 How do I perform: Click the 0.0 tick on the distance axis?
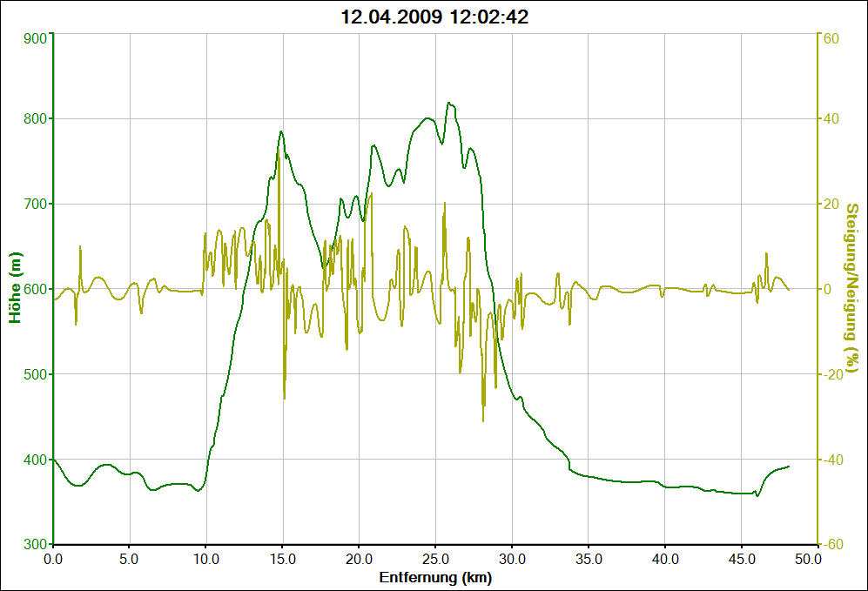pyautogui.click(x=53, y=558)
